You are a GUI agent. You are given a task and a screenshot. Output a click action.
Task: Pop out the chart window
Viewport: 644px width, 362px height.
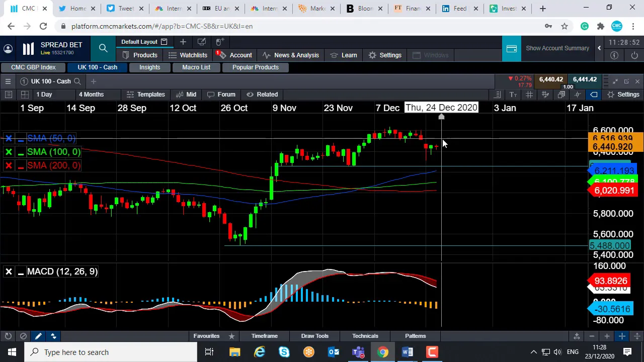point(626,81)
